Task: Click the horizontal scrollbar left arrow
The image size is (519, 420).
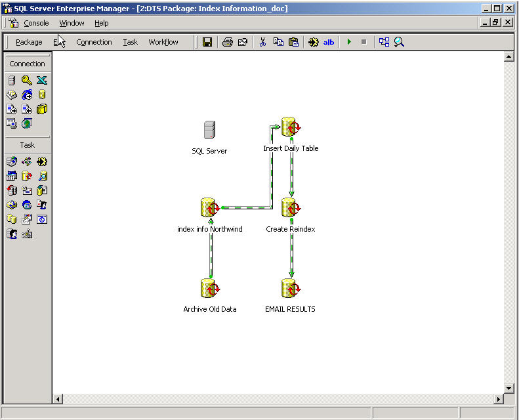Action: pyautogui.click(x=58, y=399)
